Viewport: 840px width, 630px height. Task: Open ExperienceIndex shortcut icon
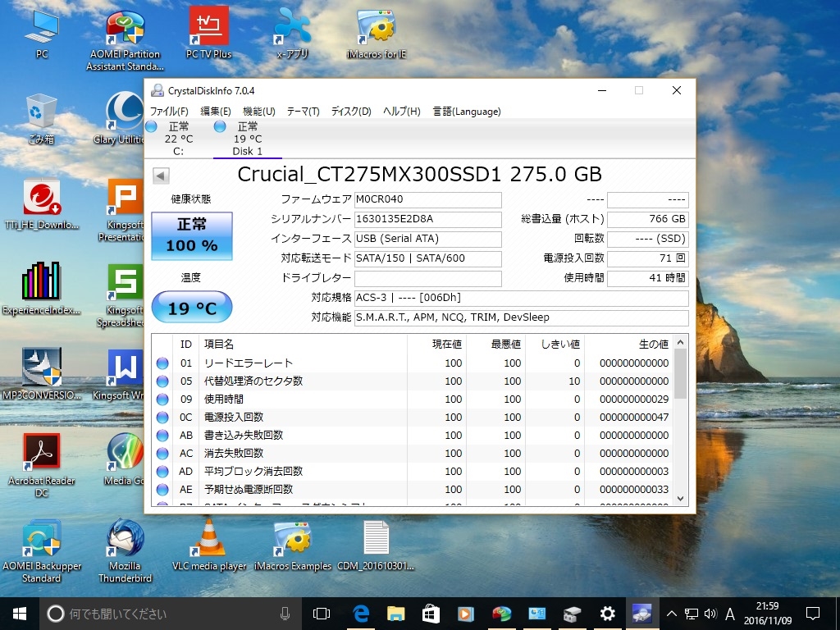[41, 290]
